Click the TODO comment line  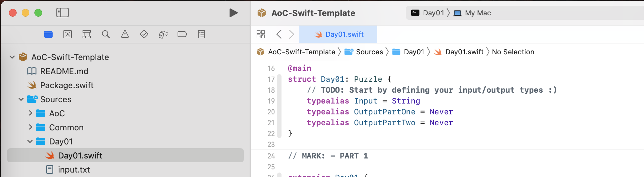(x=432, y=90)
